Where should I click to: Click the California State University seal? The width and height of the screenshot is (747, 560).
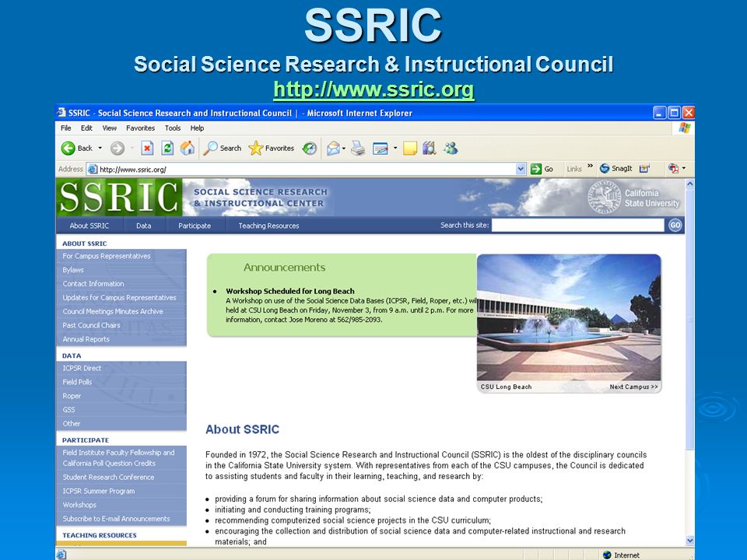coord(604,197)
